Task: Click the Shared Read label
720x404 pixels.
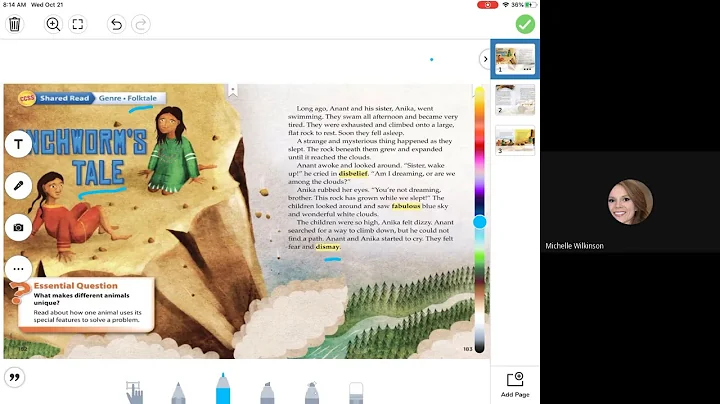Action: point(64,98)
